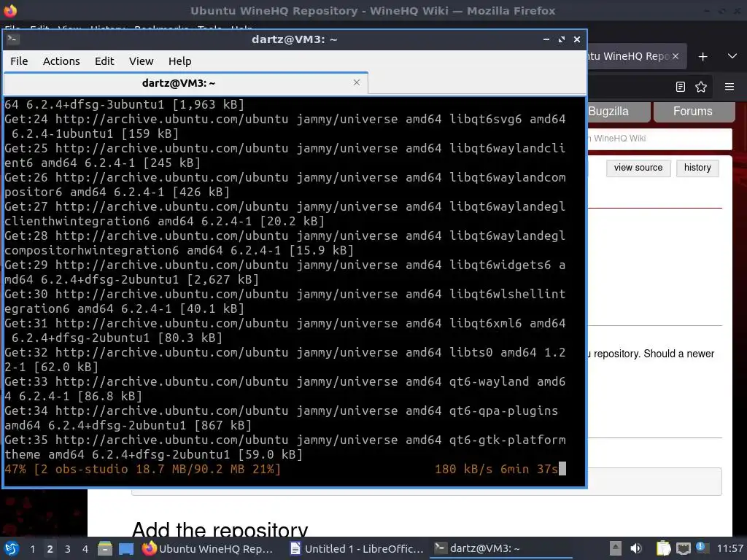Image resolution: width=747 pixels, height=560 pixels.
Task: Open the Lubuntu application menu
Action: coord(11,548)
